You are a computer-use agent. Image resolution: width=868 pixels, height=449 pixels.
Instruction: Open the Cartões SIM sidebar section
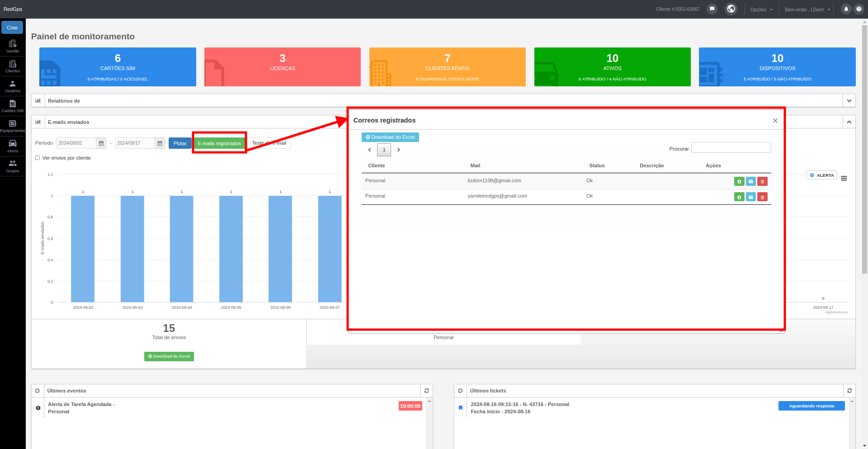[13, 106]
